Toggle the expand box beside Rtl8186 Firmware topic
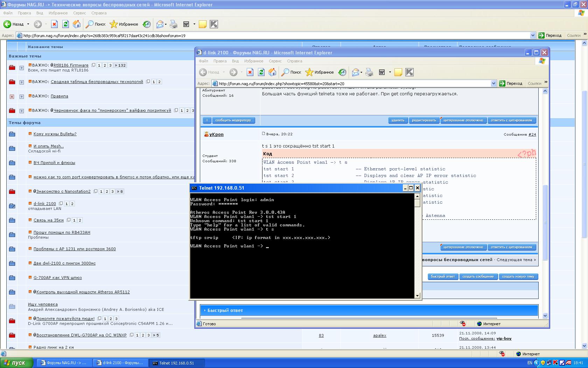The image size is (588, 368). [x=21, y=68]
